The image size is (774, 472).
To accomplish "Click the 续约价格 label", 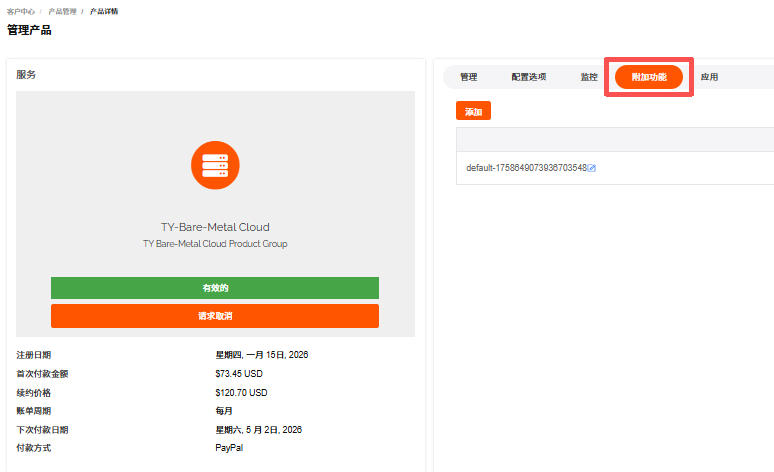I will 34,393.
